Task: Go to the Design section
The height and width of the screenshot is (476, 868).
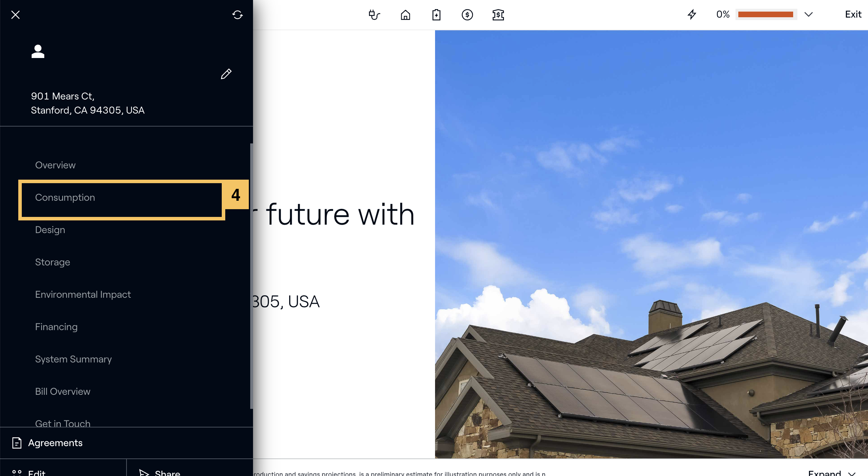Action: 50,230
